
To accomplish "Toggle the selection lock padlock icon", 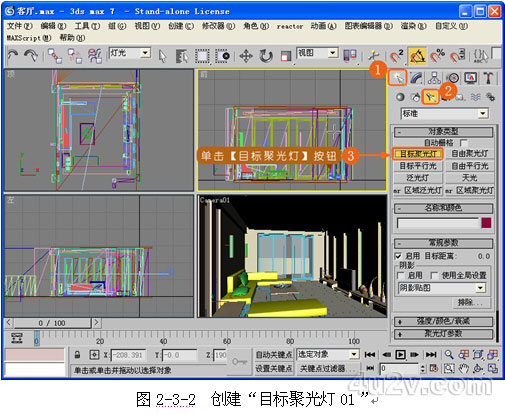I will click(77, 355).
